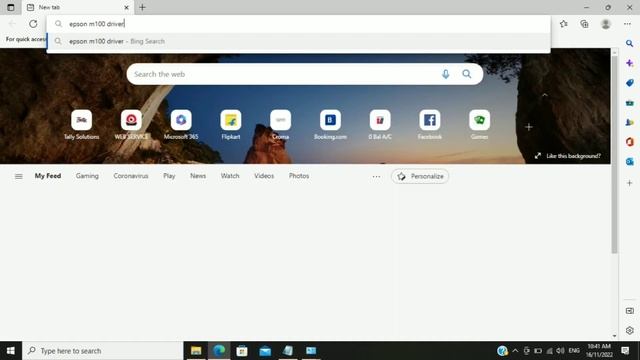Select the My Feed tab

point(48,176)
